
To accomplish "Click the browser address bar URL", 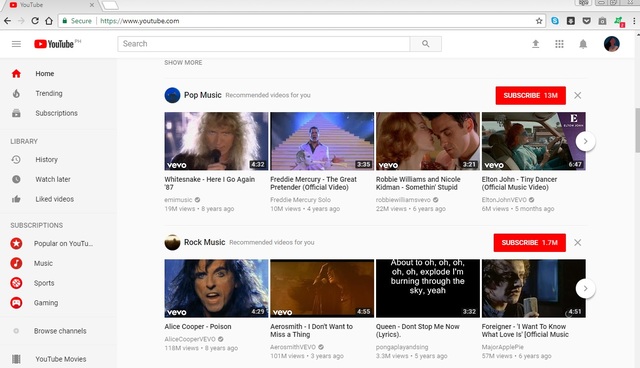I will coord(140,21).
